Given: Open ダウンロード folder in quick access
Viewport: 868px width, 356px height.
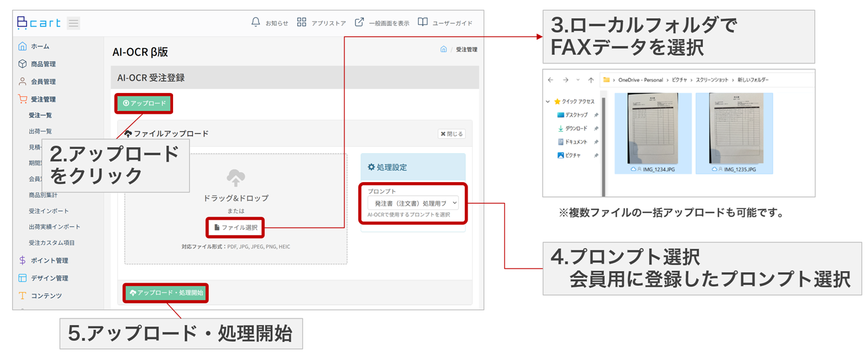Looking at the screenshot, I should pyautogui.click(x=576, y=128).
